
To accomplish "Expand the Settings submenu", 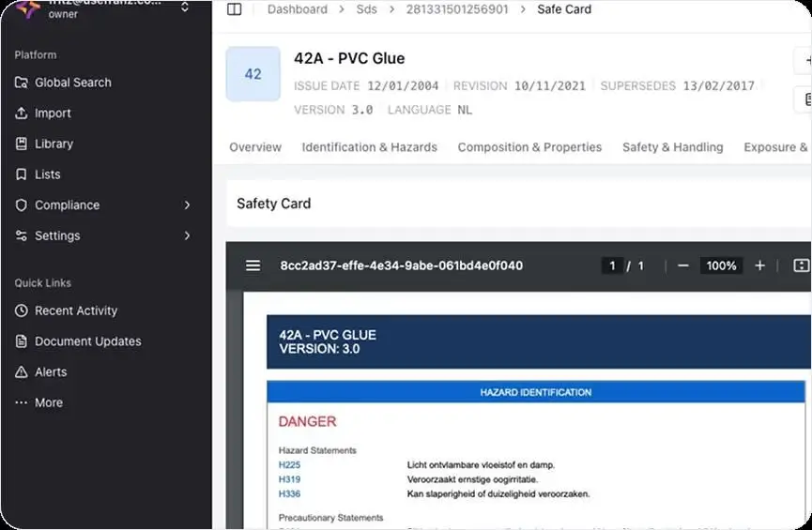I will click(x=187, y=235).
